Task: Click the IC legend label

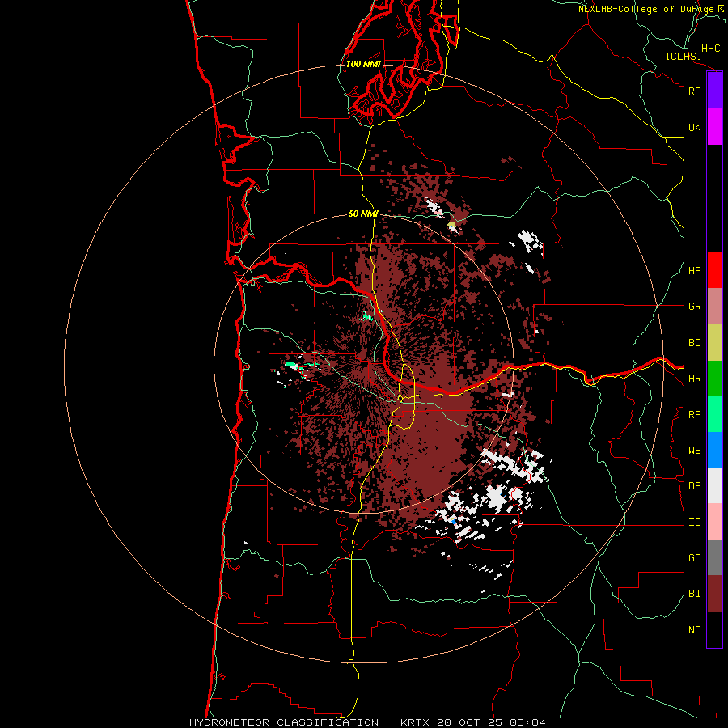Action: pos(694,523)
